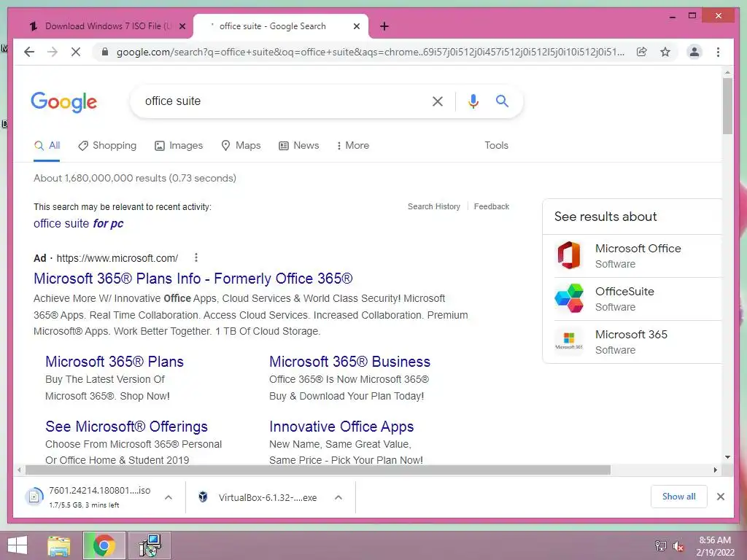Open OfficeSuite logo result
747x560 pixels.
569,298
